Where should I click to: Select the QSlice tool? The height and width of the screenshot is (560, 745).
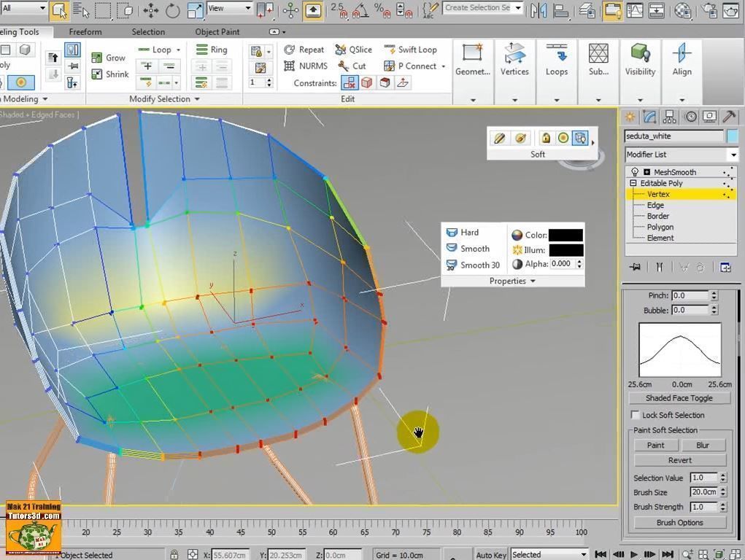click(x=354, y=49)
